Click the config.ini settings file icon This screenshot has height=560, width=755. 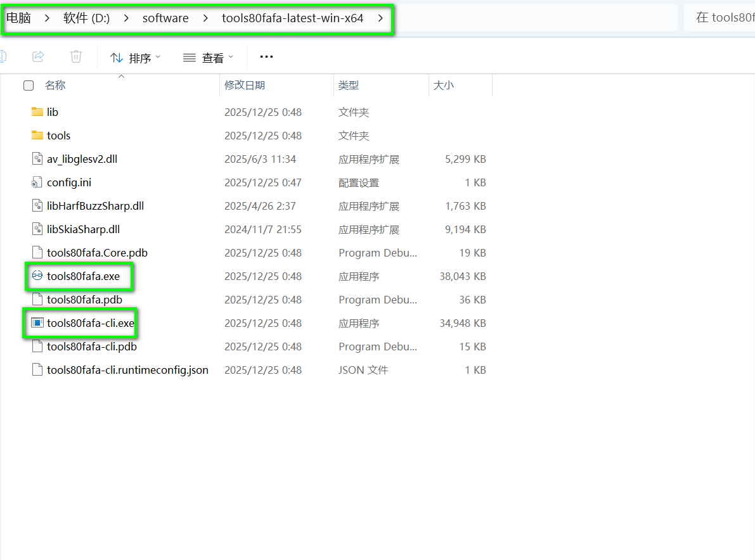pos(37,182)
